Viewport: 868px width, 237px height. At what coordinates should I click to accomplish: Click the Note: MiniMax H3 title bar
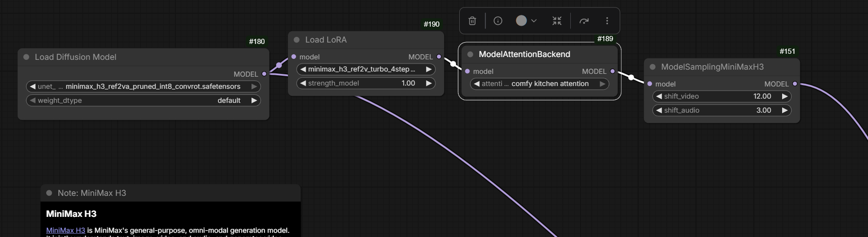click(171, 193)
